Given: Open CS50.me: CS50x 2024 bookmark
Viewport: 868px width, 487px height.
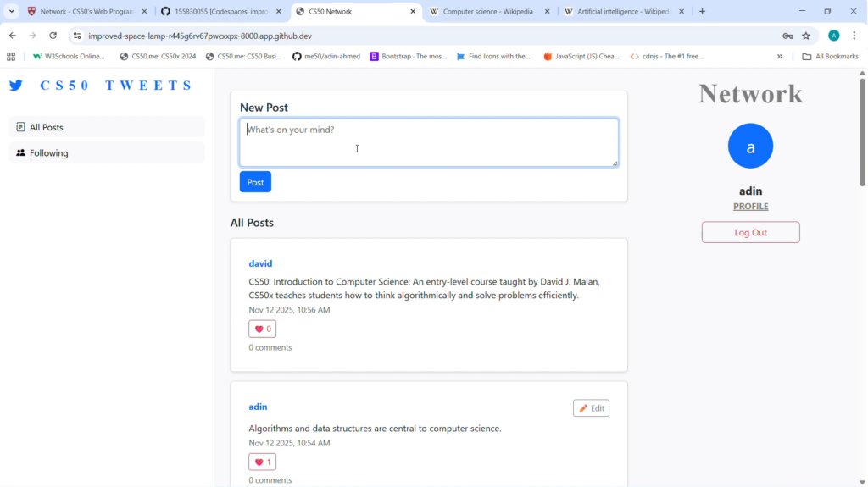Looking at the screenshot, I should [159, 57].
